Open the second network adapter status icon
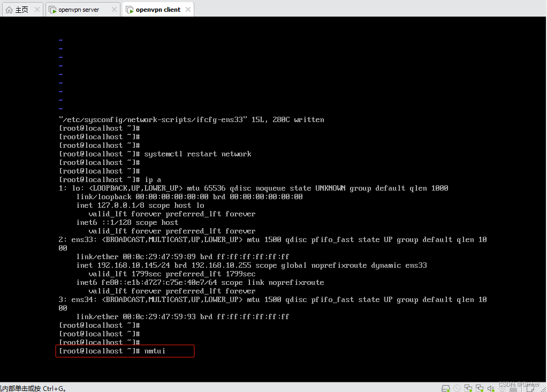This screenshot has width=547, height=392. tap(480, 388)
